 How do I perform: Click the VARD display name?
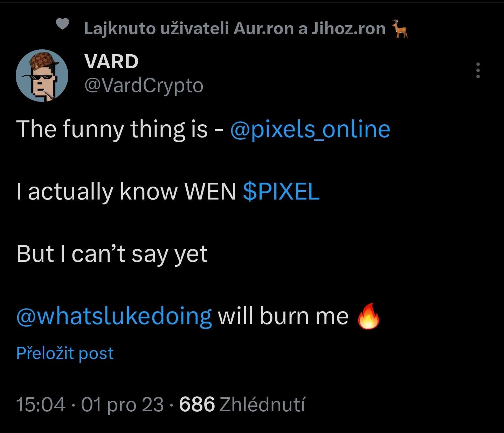coord(111,62)
